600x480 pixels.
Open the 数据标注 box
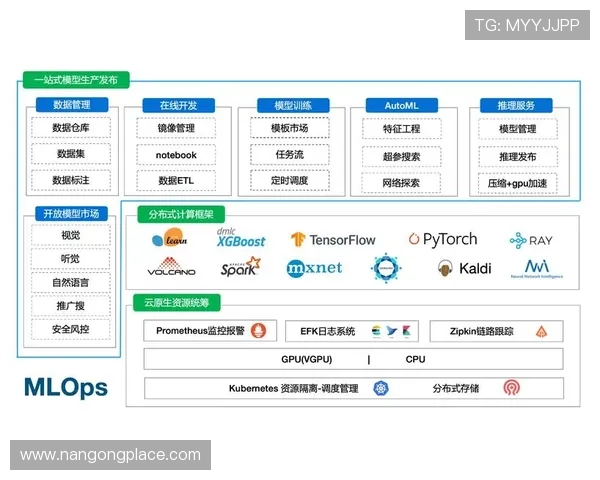[71, 180]
